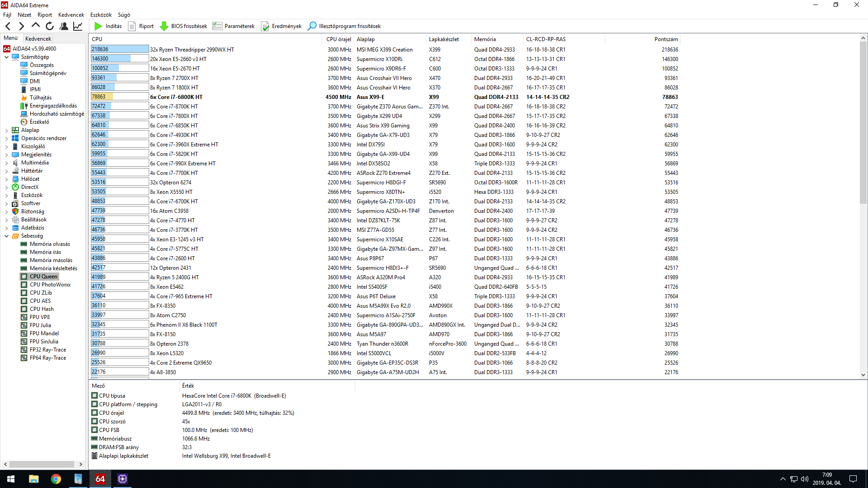Click the graph chart toolbar icon

click(x=78, y=26)
